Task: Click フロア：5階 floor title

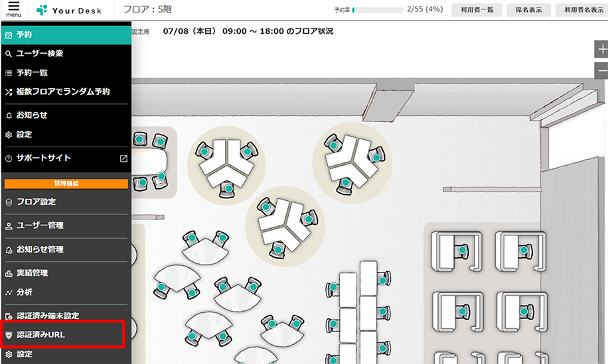Action: click(147, 9)
